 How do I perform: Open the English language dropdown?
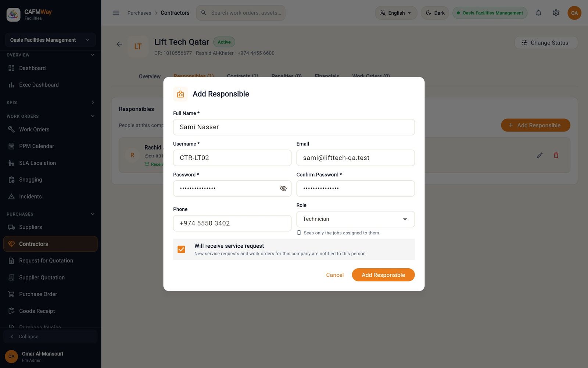coord(396,13)
